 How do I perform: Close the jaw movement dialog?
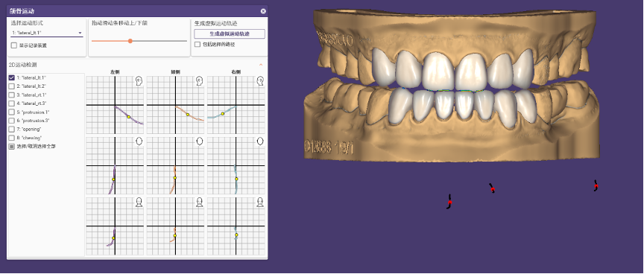(263, 11)
